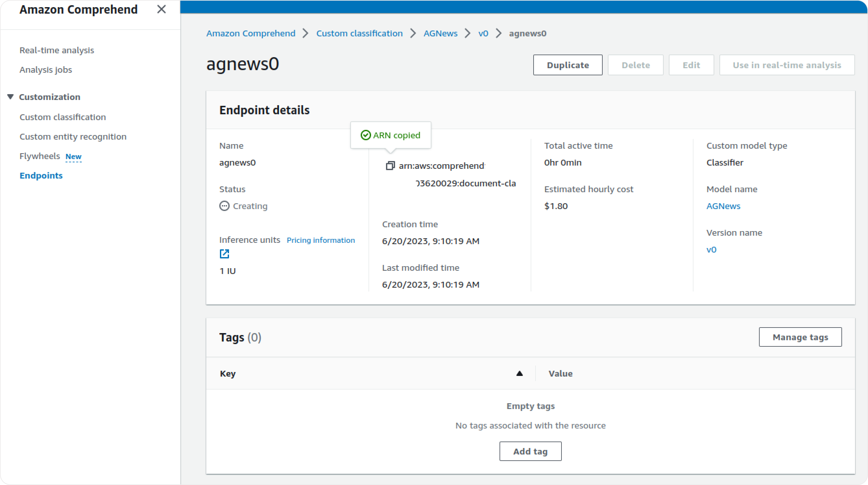Open Custom entity recognition from the sidebar
This screenshot has height=485, width=868.
73,136
